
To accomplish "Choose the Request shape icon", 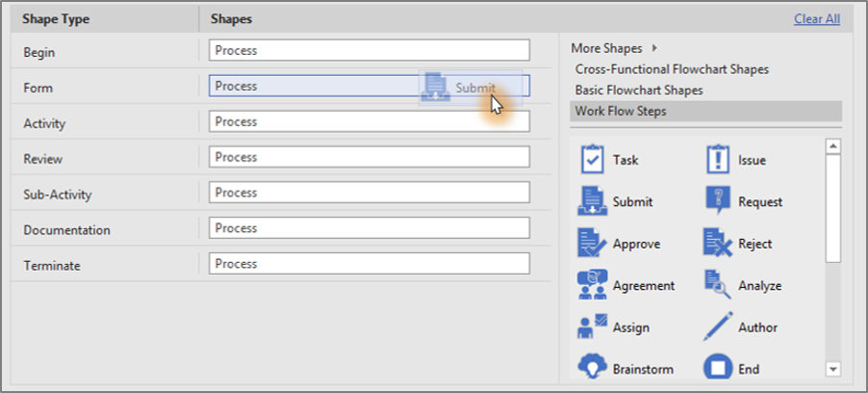I will [x=718, y=201].
